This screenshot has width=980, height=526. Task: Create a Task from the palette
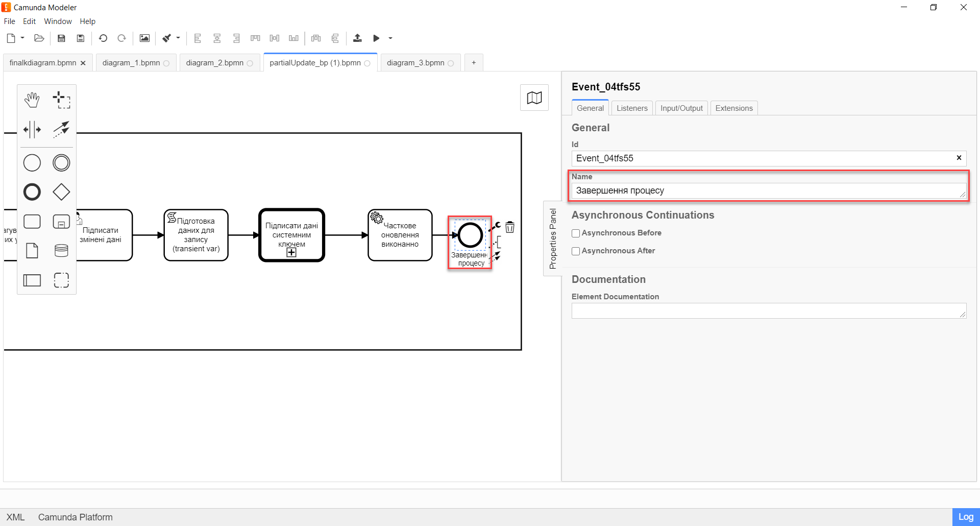[32, 221]
